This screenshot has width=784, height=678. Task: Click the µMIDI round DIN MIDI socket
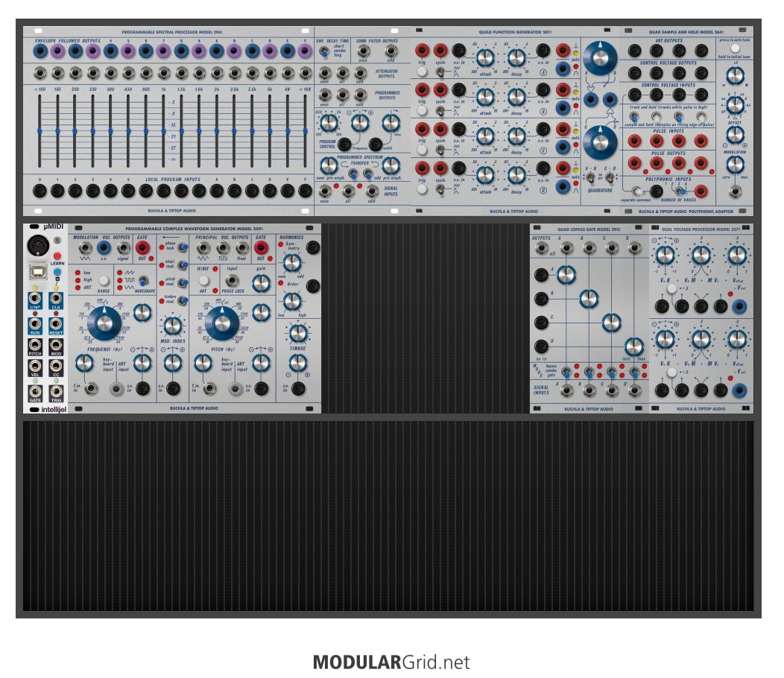[x=37, y=246]
